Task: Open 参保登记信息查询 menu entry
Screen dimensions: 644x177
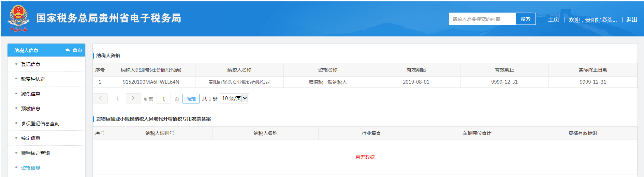Action: pyautogui.click(x=40, y=124)
